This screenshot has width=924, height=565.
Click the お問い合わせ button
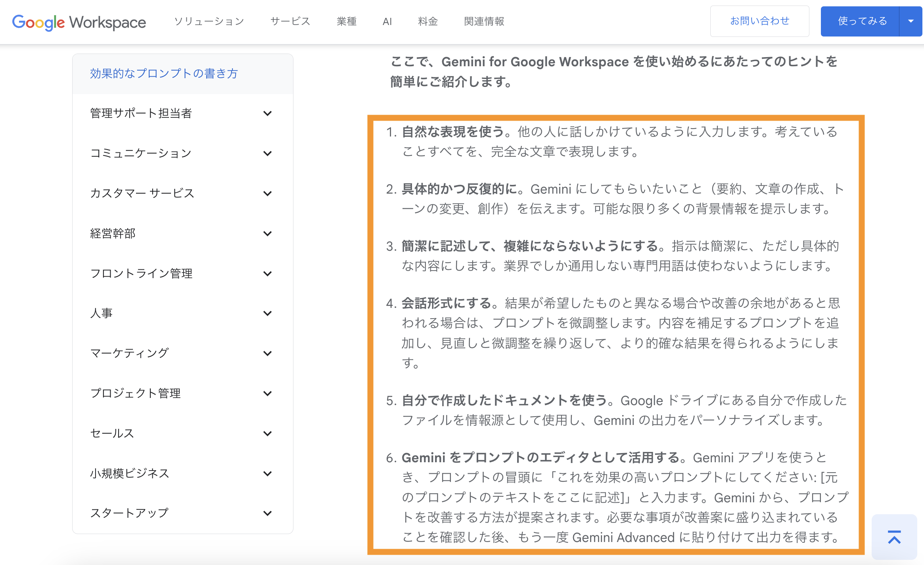[x=759, y=21]
